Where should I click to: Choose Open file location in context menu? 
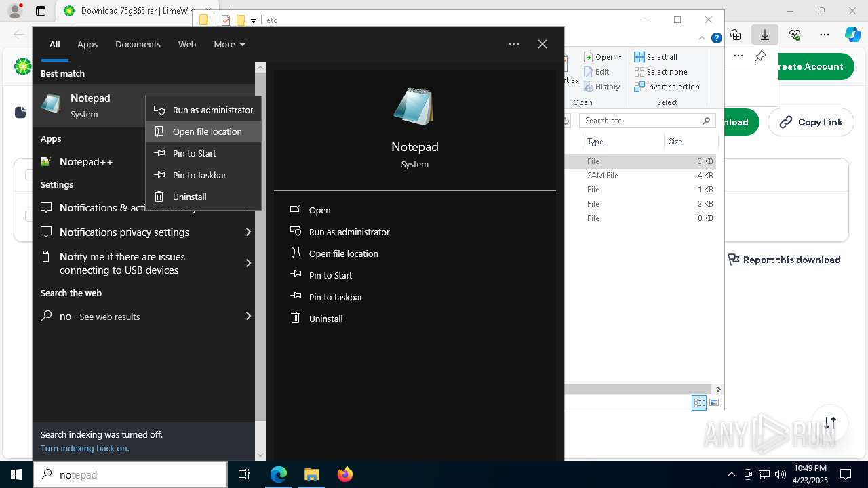click(203, 131)
